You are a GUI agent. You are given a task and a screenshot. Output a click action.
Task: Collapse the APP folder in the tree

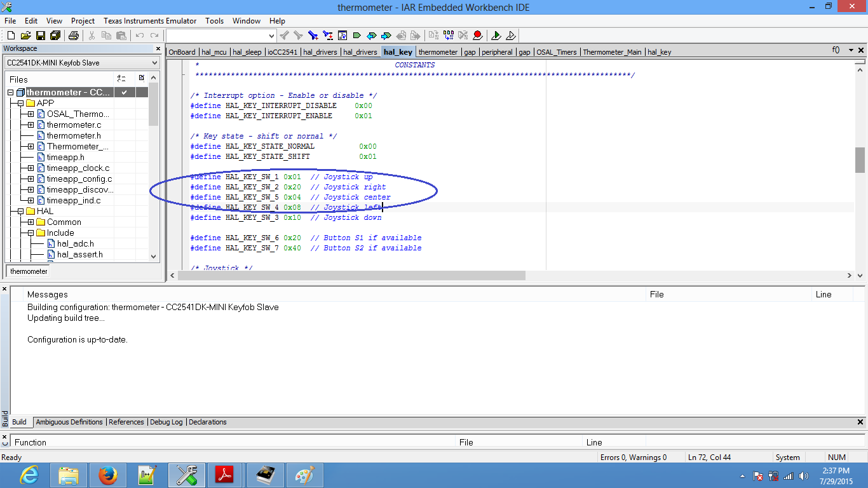pyautogui.click(x=20, y=103)
